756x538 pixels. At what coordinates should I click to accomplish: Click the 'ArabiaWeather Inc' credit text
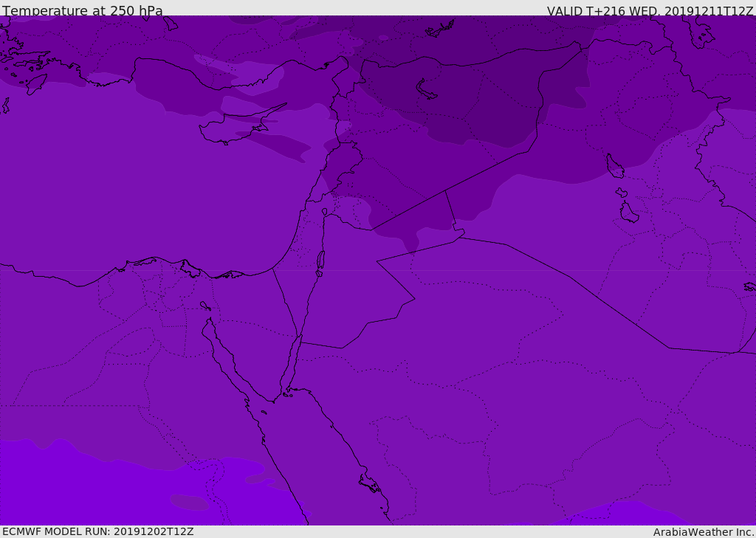pyautogui.click(x=703, y=532)
